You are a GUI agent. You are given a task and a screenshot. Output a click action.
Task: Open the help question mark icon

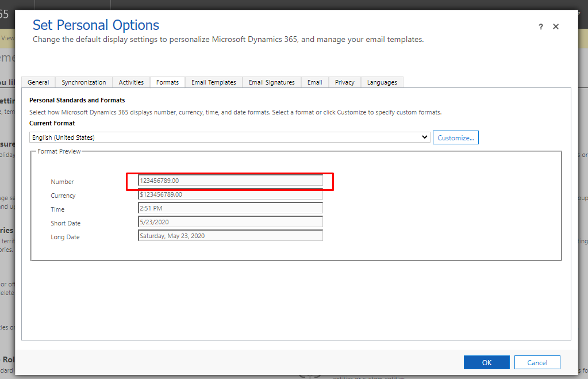point(540,26)
